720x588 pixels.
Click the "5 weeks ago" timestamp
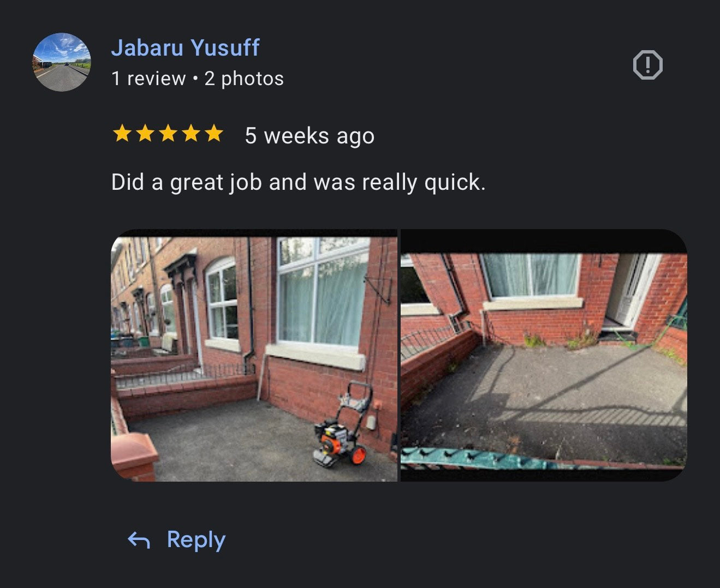tap(310, 136)
